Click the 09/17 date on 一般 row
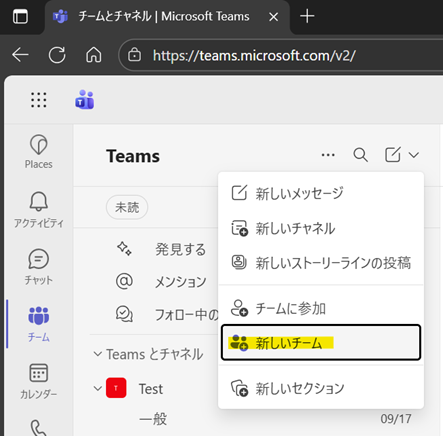This screenshot has width=443, height=436. point(396,419)
